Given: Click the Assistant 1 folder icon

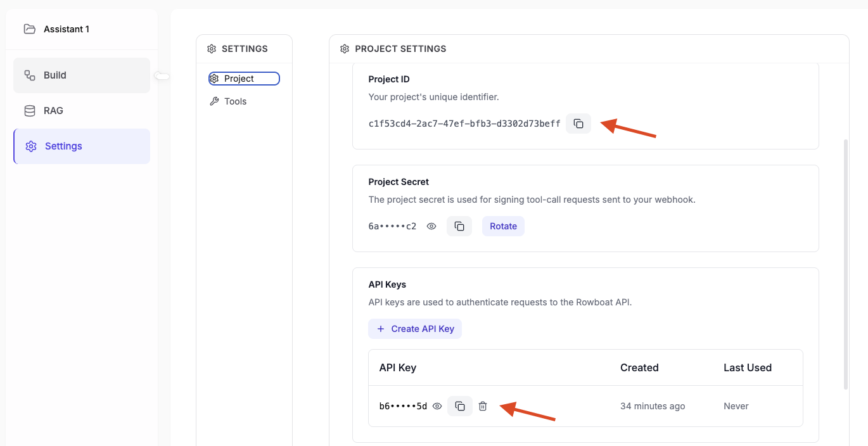Looking at the screenshot, I should point(29,29).
